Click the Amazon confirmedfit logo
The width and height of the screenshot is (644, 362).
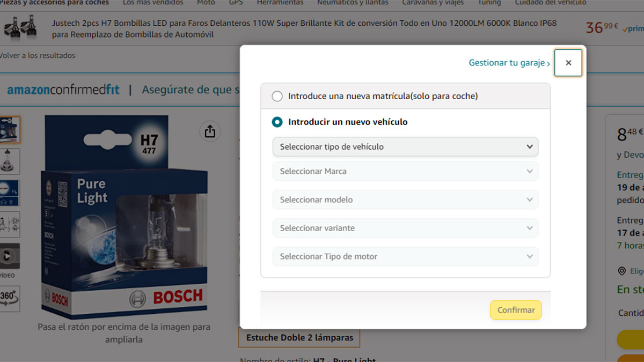[63, 90]
